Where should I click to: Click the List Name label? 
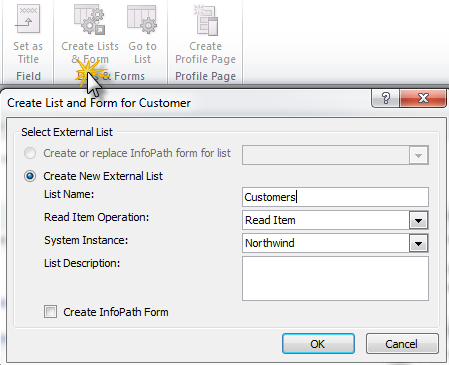click(x=69, y=194)
